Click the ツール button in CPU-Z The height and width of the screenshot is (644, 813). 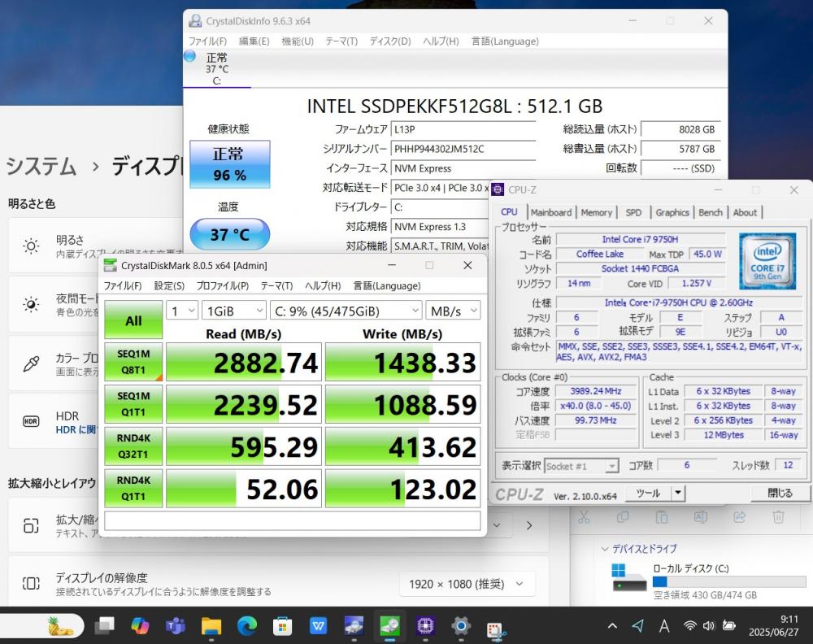coord(648,493)
